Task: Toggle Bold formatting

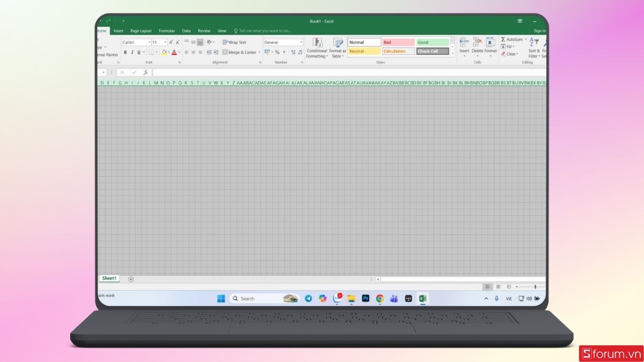Action: click(125, 53)
